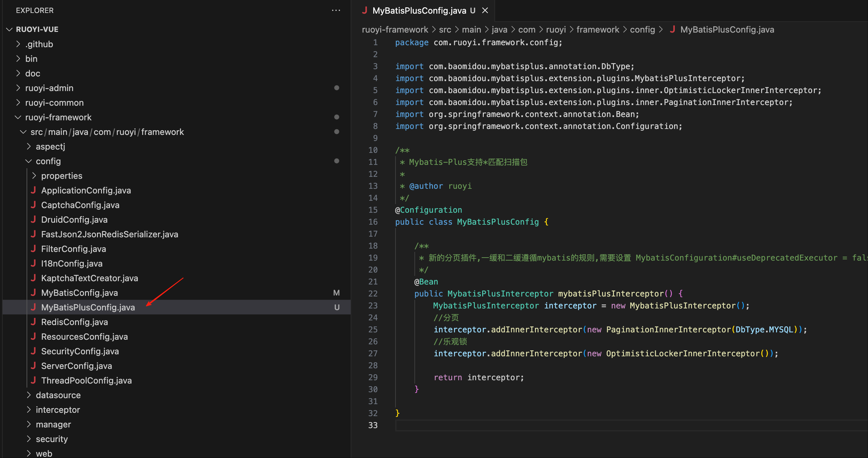
Task: Click modified dot indicator on ruoyi-admin
Action: pyautogui.click(x=336, y=88)
